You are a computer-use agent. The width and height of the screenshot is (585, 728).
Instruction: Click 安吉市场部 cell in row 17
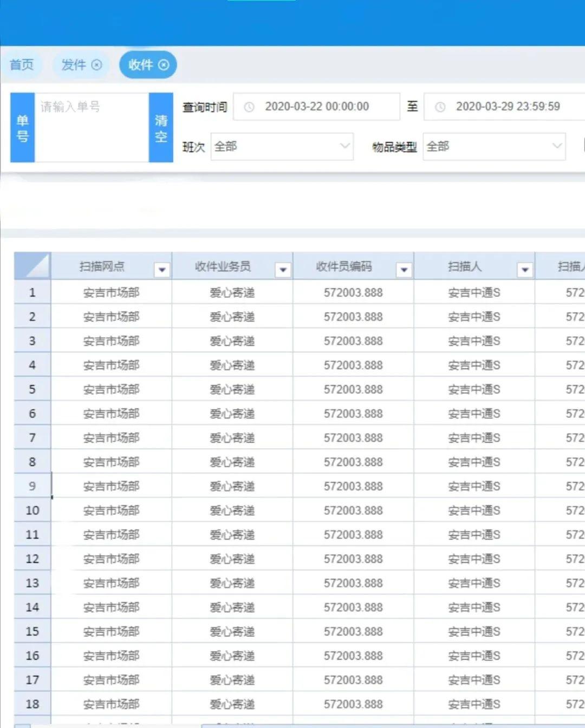(112, 680)
